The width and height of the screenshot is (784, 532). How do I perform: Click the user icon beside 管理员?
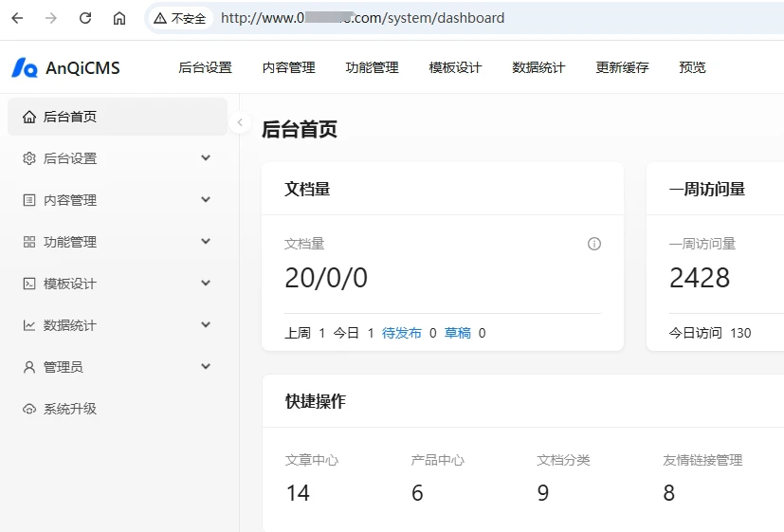click(x=29, y=367)
